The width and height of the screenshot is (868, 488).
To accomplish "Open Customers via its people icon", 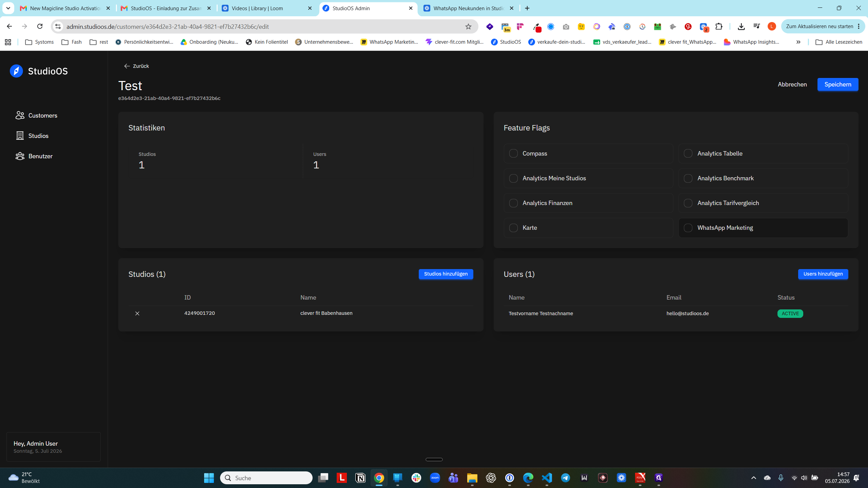I will (20, 115).
